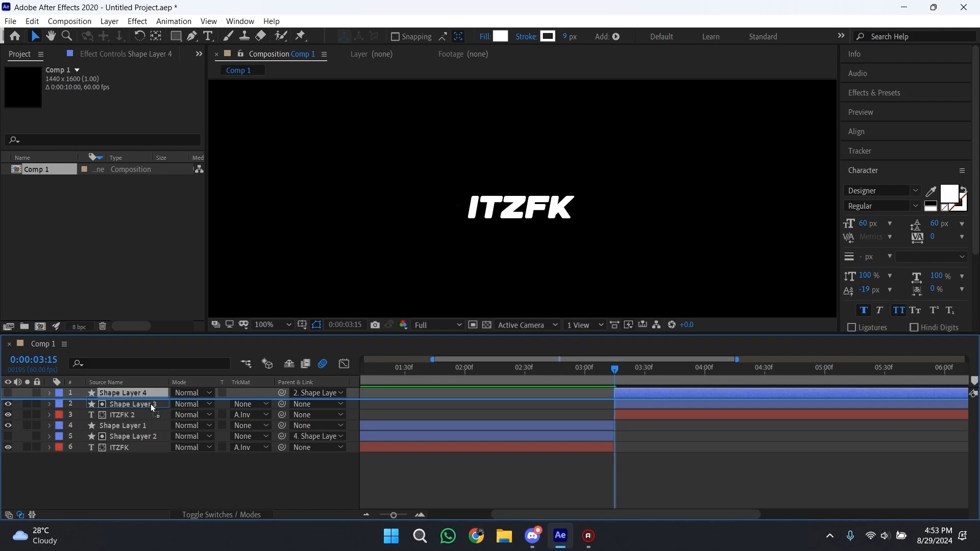980x551 pixels.
Task: Switch to Effect Controls Shape Layer 4 tab
Action: (126, 54)
